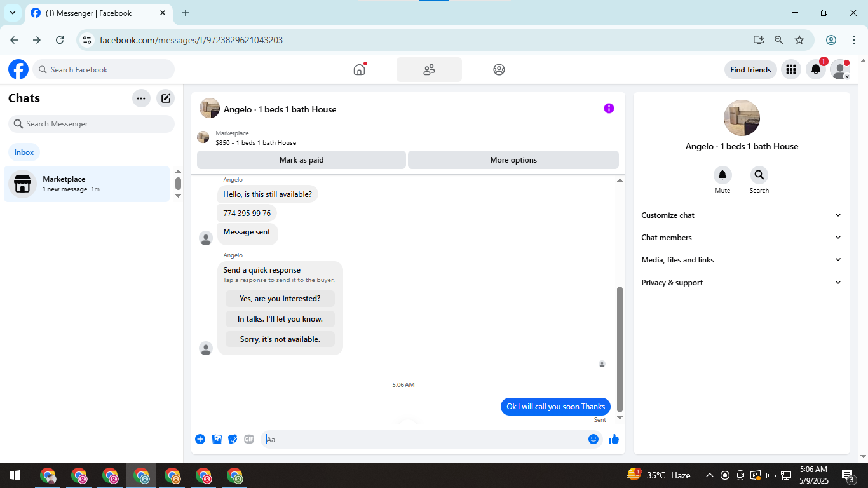Click the Find friends button
Screen dimensions: 868x488
click(750, 69)
